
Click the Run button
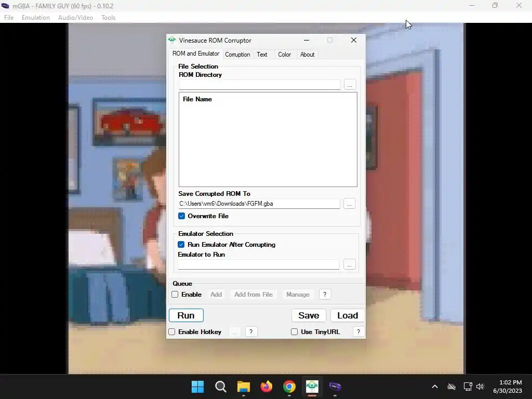coord(187,315)
